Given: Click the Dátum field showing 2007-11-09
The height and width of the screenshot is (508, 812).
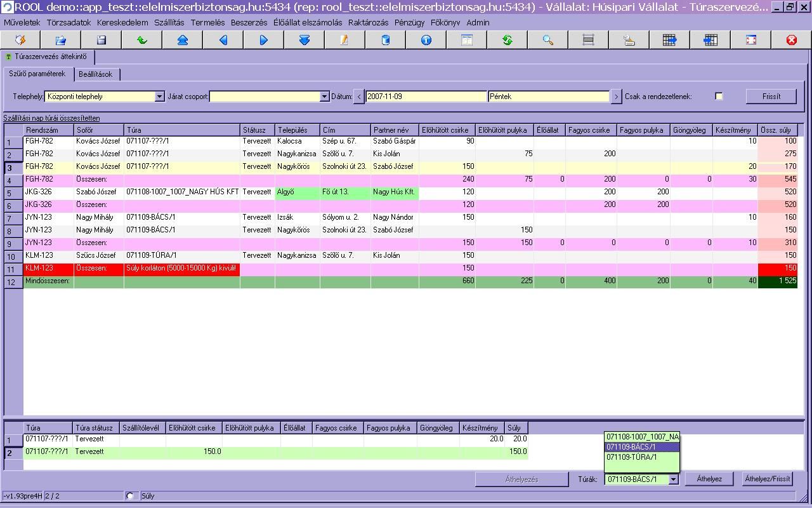Looking at the screenshot, I should tap(426, 97).
